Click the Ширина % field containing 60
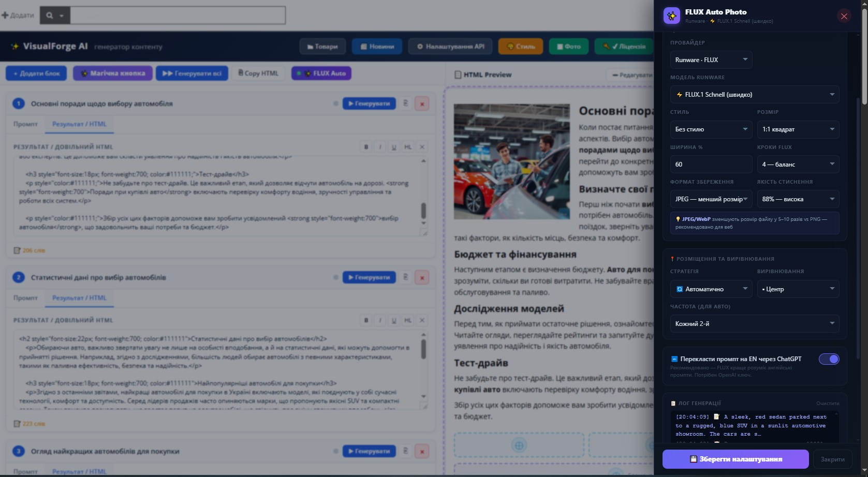Screen dimensions: 868x477 pos(711,164)
